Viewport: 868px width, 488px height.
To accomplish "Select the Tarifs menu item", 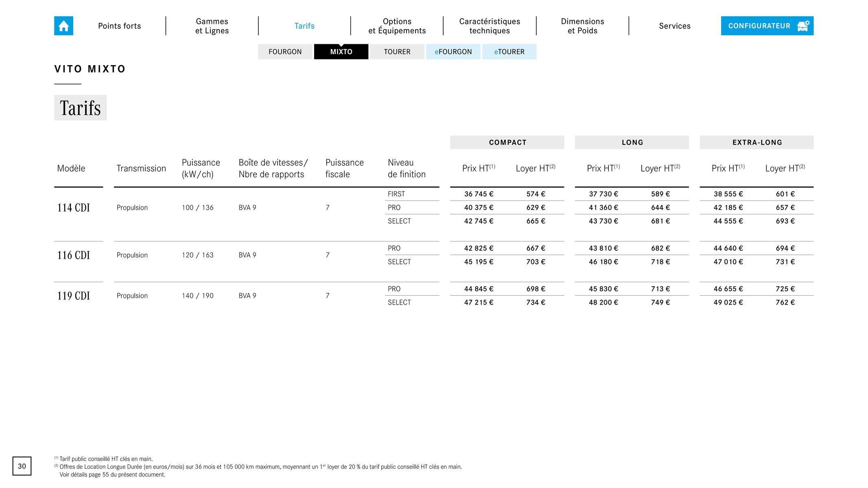I will click(x=304, y=26).
